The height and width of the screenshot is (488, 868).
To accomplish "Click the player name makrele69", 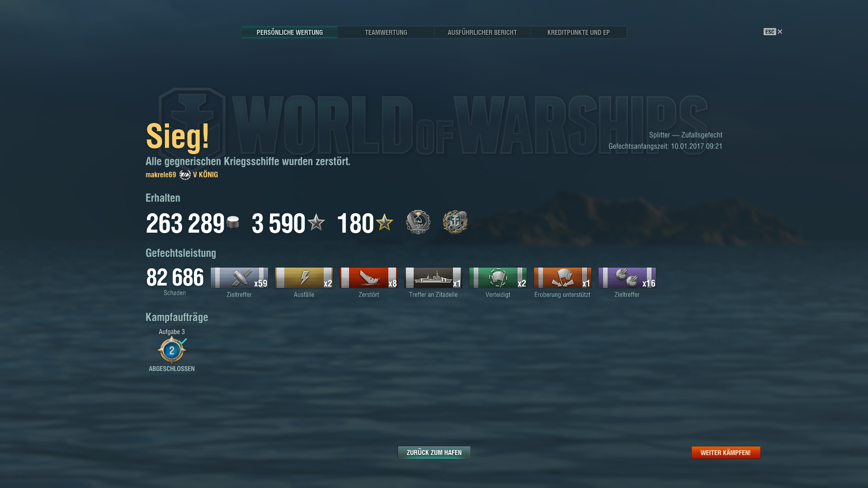I will pos(160,175).
